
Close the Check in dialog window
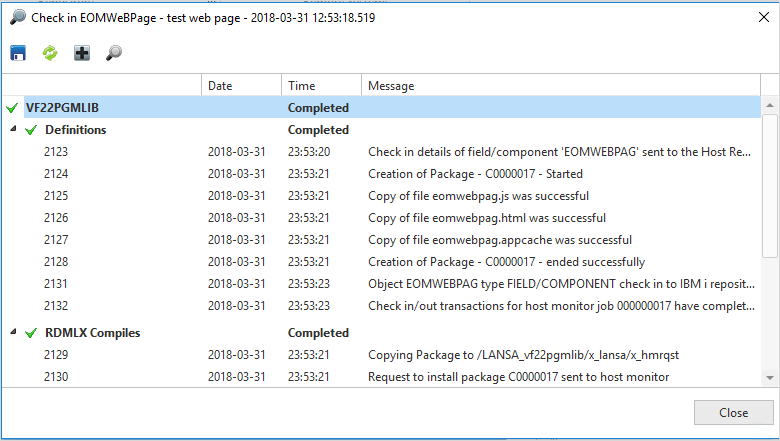click(764, 17)
